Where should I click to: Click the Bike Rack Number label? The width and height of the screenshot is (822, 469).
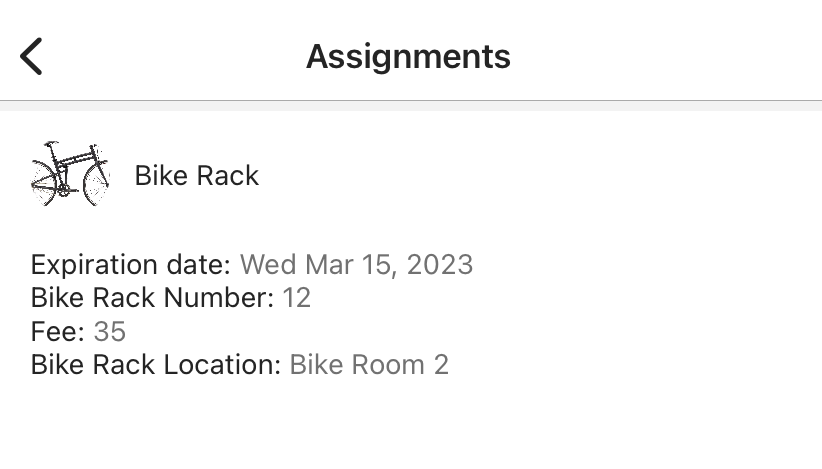click(152, 298)
